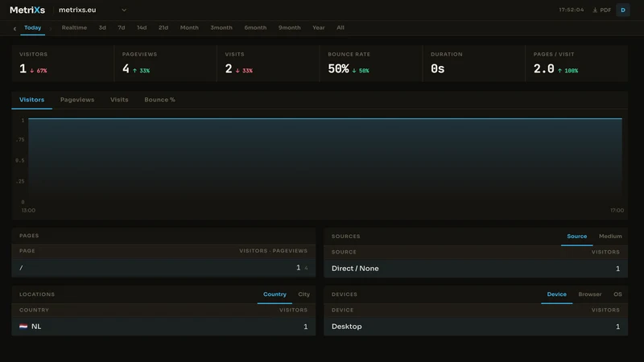The height and width of the screenshot is (362, 644).
Task: Select the 21d time range
Action: (163, 27)
